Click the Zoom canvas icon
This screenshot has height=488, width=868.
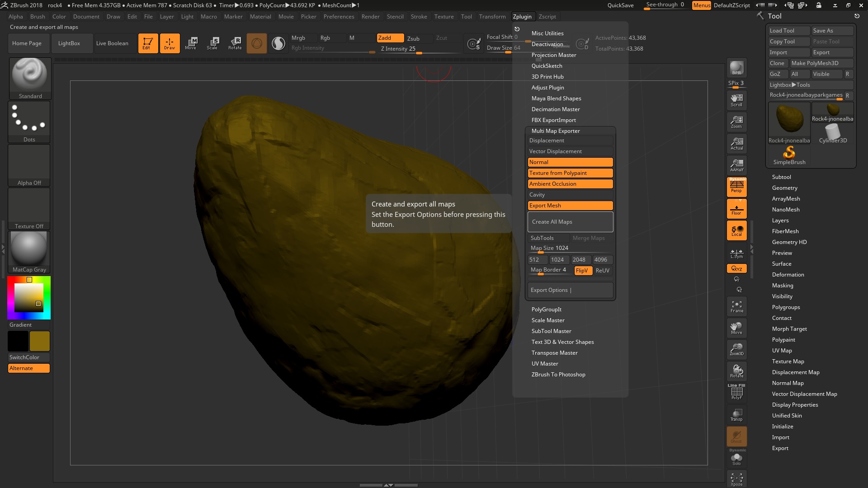736,122
